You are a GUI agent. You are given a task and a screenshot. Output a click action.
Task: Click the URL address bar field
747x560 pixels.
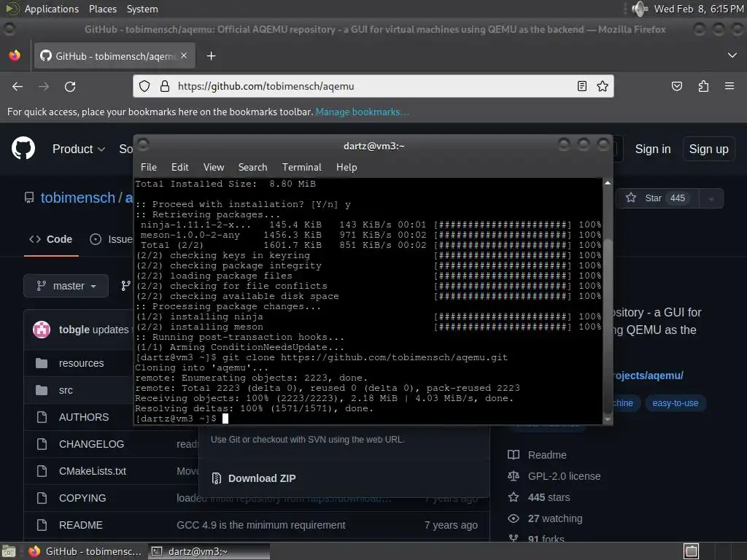373,86
